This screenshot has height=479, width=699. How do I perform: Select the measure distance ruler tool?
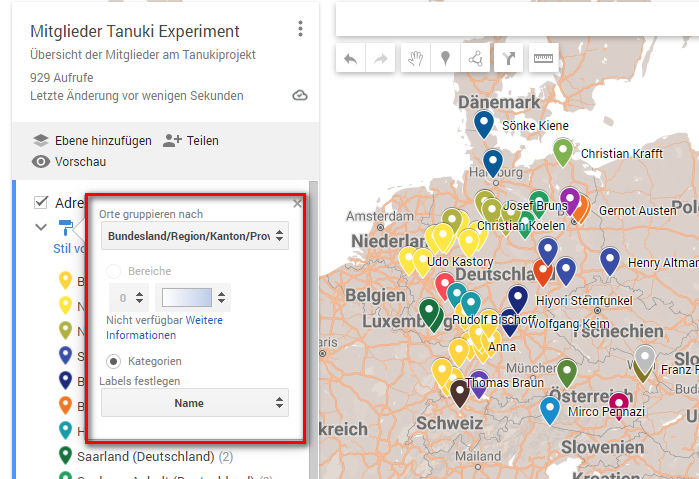[x=542, y=58]
